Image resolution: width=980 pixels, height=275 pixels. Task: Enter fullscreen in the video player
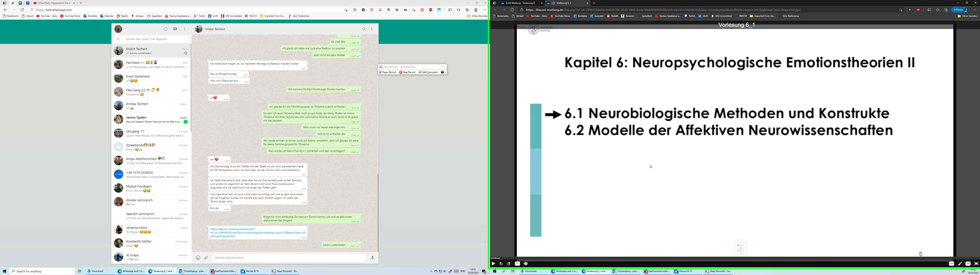tap(976, 264)
